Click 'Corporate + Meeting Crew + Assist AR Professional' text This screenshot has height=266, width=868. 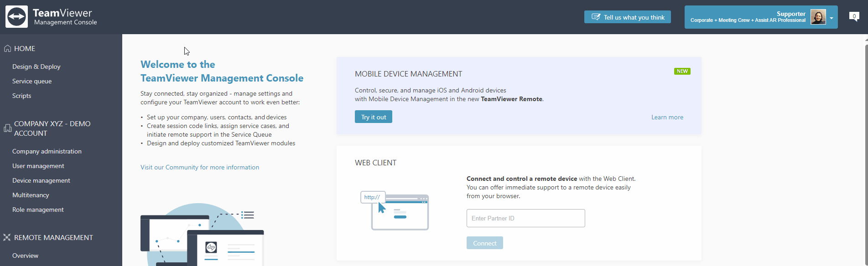[748, 20]
